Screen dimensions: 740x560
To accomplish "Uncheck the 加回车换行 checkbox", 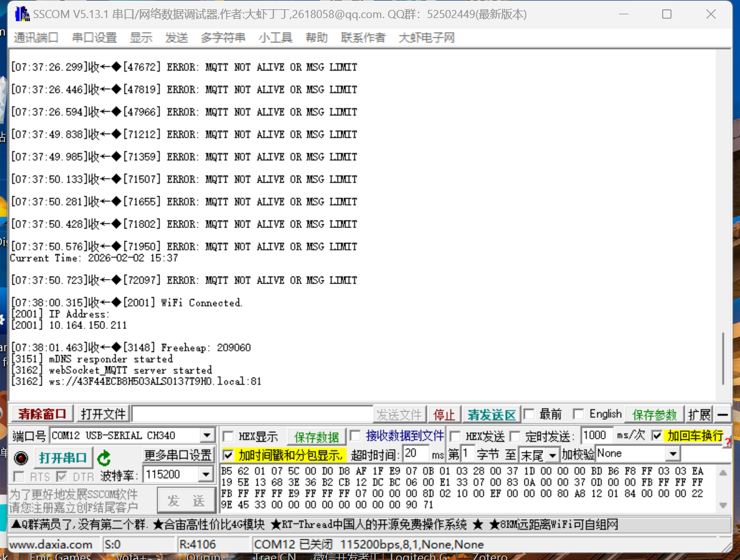I will coord(657,435).
